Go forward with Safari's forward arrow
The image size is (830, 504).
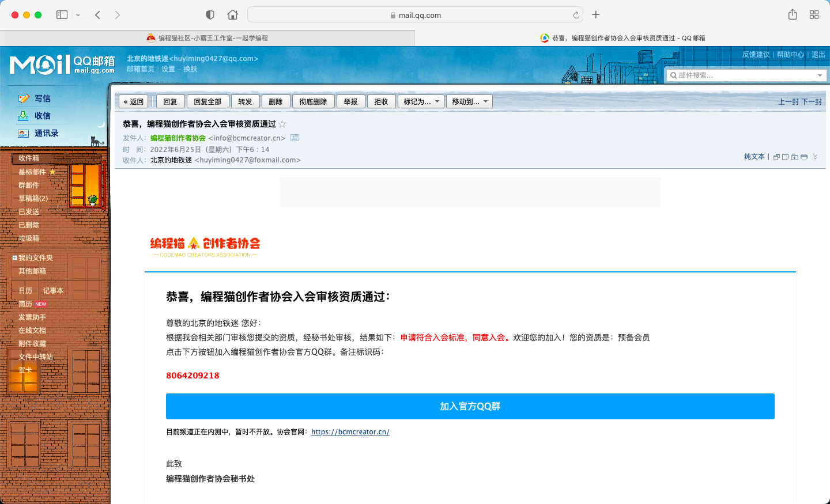(x=118, y=15)
